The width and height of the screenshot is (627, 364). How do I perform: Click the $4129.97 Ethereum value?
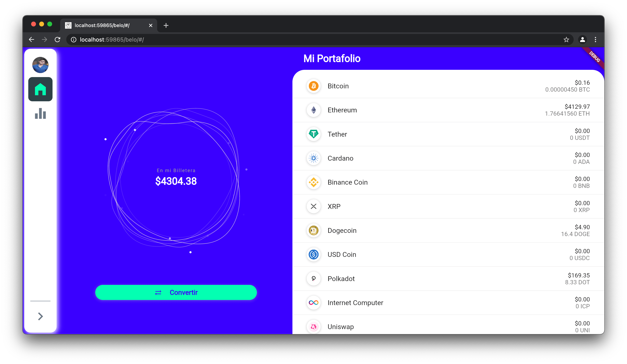tap(577, 107)
